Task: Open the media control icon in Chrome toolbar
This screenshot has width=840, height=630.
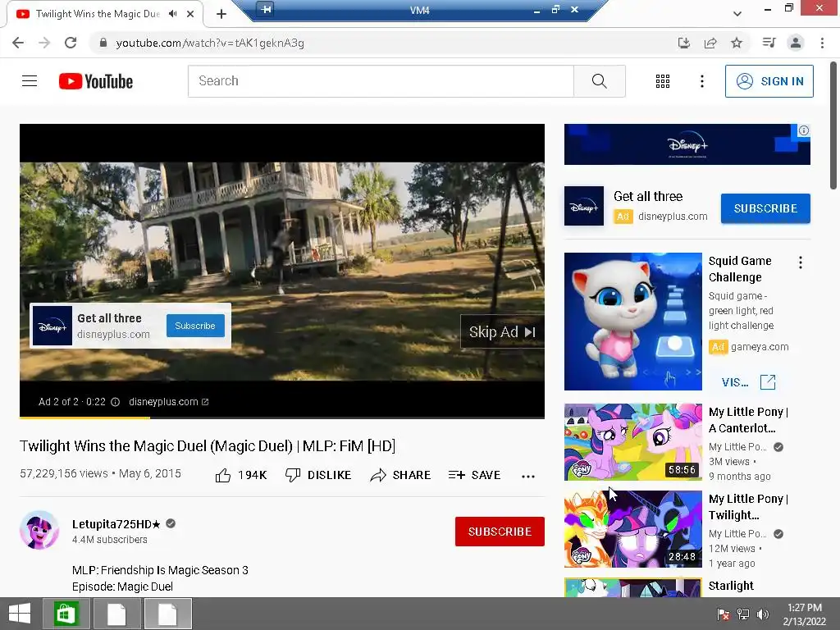Action: [769, 43]
